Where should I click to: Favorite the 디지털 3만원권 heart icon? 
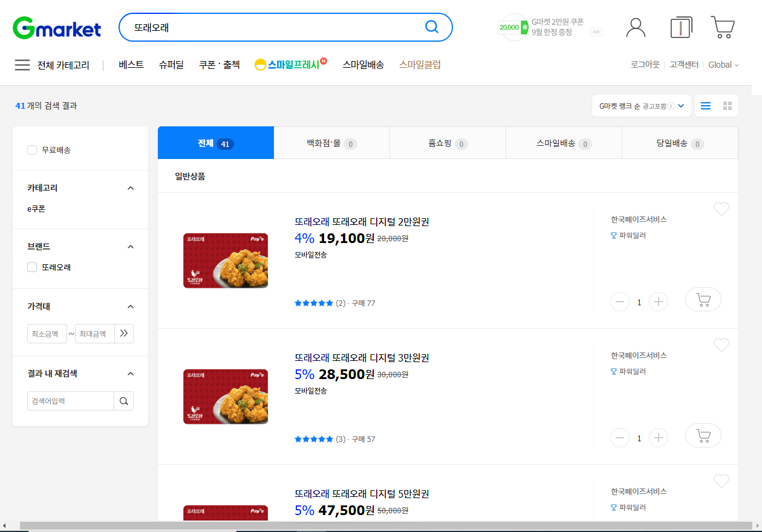[x=721, y=345]
